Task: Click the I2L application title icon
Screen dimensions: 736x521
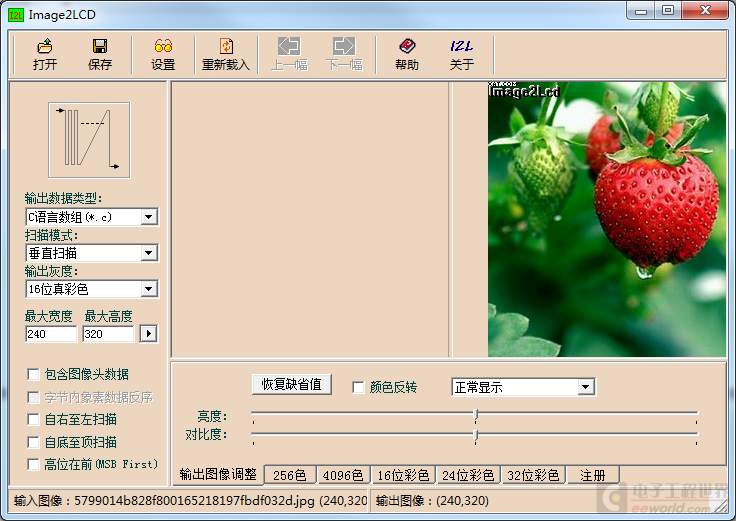Action: tap(16, 15)
